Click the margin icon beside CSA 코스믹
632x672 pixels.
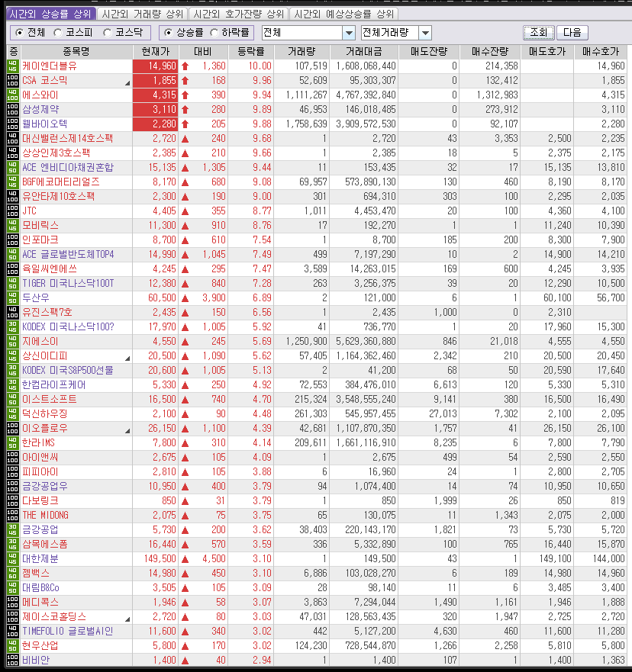tap(12, 81)
